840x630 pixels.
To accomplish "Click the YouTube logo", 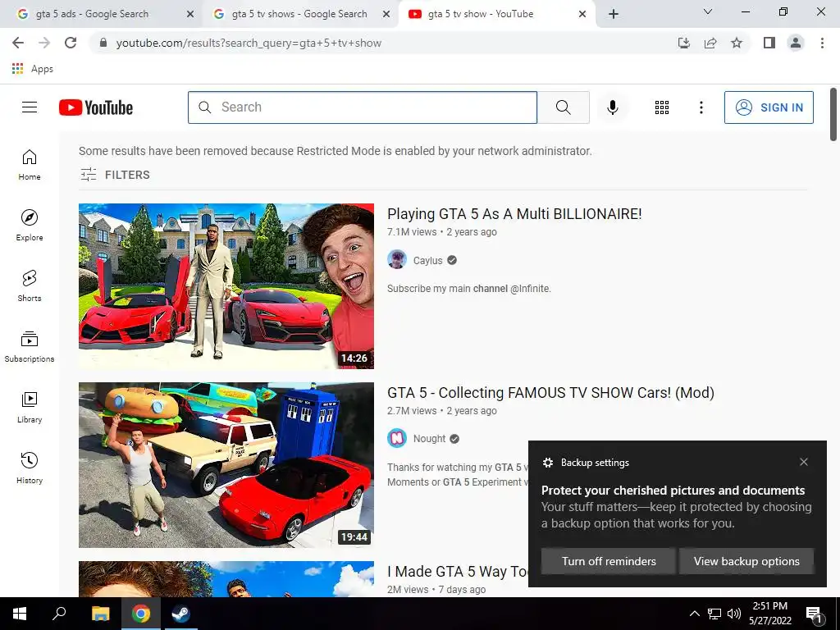I will [x=96, y=107].
